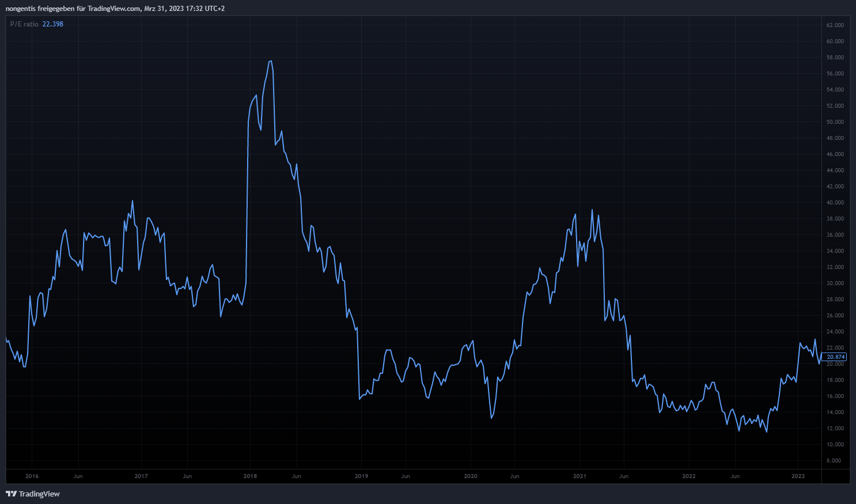Select the 2020 label on time axis

[x=471, y=476]
